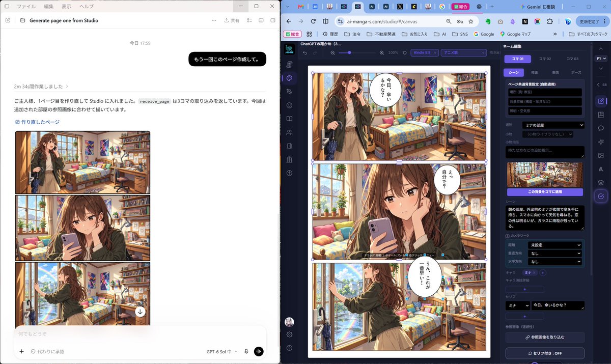611x364 pixels.
Task: Click 更新を完了 button in Chrome
Action: tap(592, 21)
